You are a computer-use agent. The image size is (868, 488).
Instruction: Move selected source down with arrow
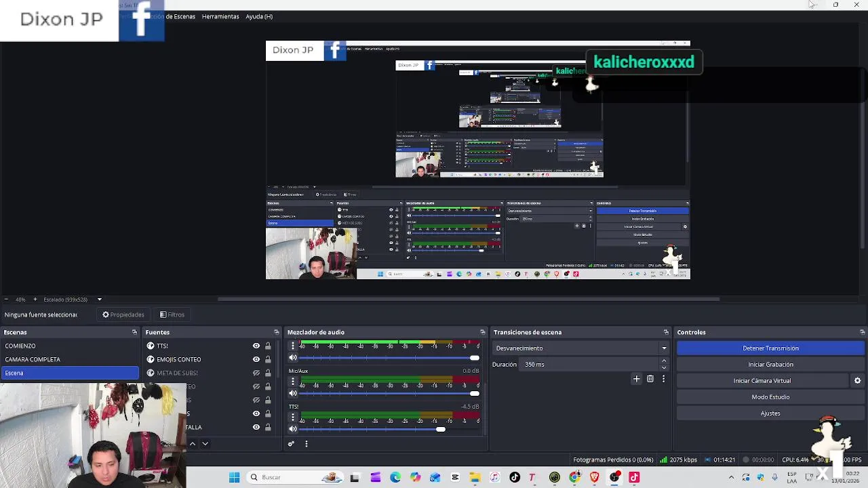205,444
